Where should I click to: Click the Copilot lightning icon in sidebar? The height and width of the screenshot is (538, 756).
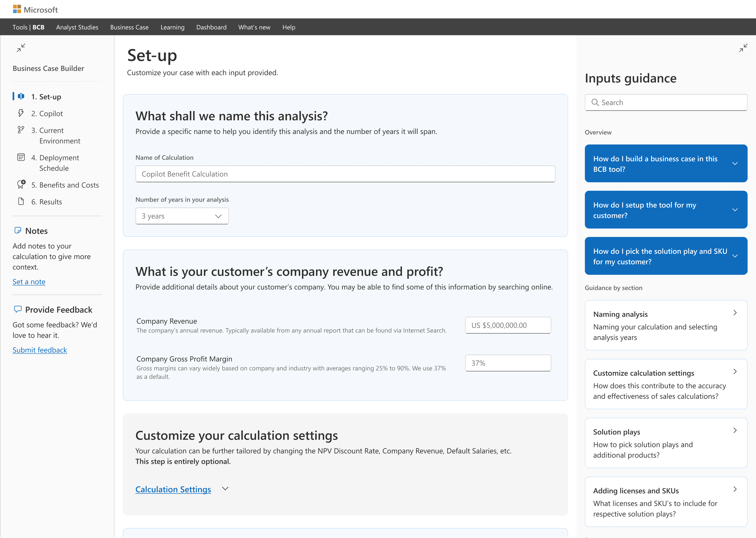pyautogui.click(x=21, y=113)
